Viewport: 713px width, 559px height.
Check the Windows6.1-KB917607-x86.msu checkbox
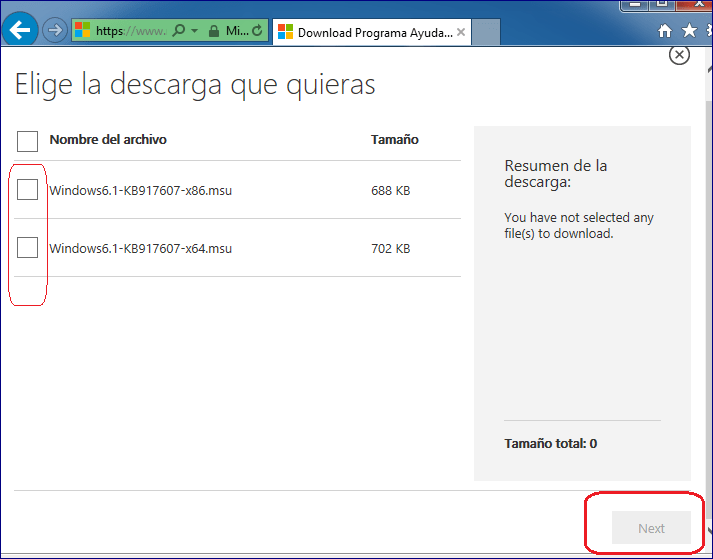click(x=28, y=190)
